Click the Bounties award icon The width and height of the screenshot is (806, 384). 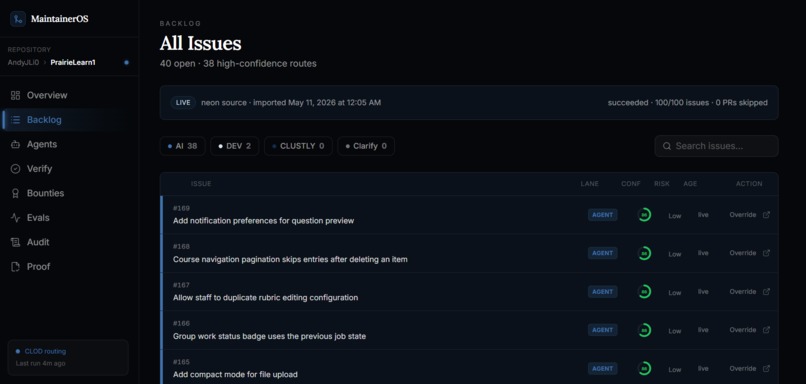click(x=15, y=193)
